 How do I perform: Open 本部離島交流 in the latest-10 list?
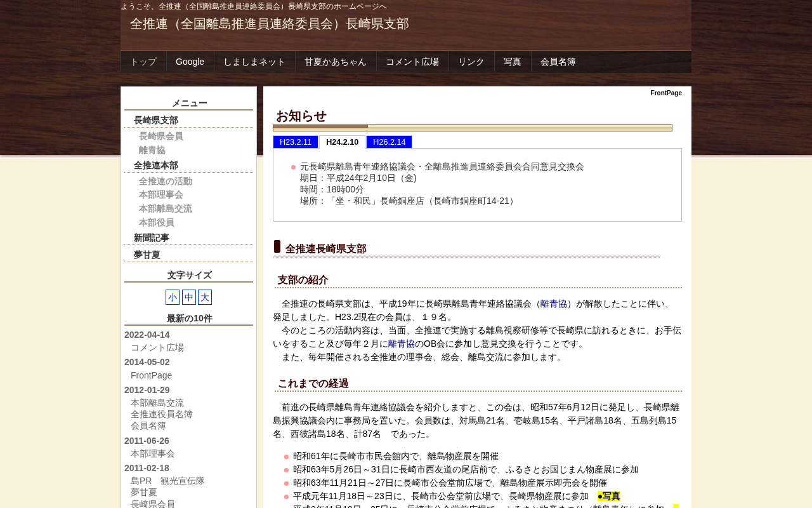(157, 403)
